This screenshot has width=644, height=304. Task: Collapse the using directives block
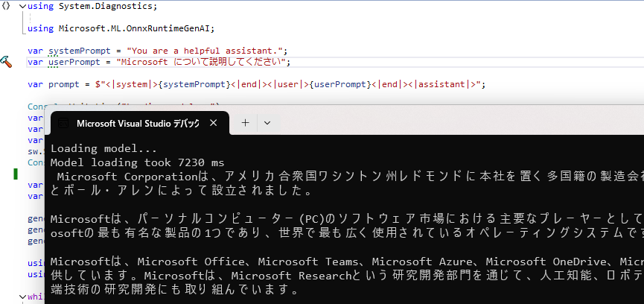tap(22, 7)
